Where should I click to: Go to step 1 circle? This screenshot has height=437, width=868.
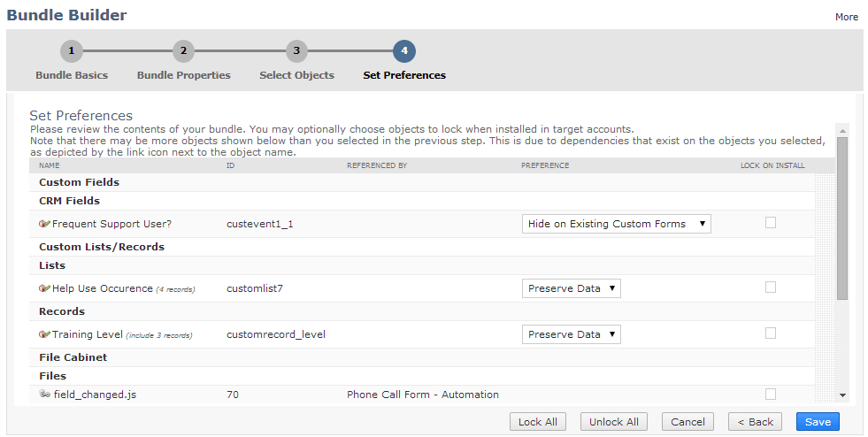coord(72,51)
